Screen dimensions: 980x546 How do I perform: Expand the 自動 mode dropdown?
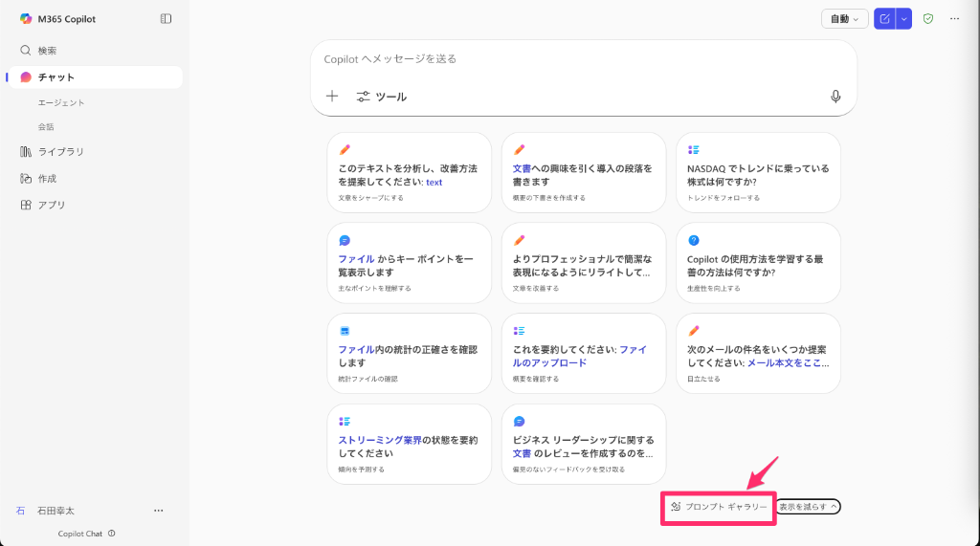pyautogui.click(x=844, y=18)
